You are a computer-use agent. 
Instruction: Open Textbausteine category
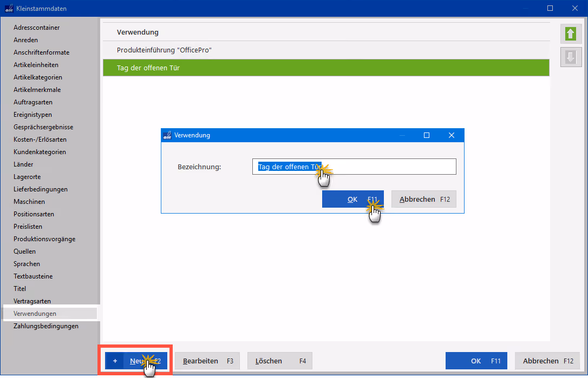[x=33, y=276]
